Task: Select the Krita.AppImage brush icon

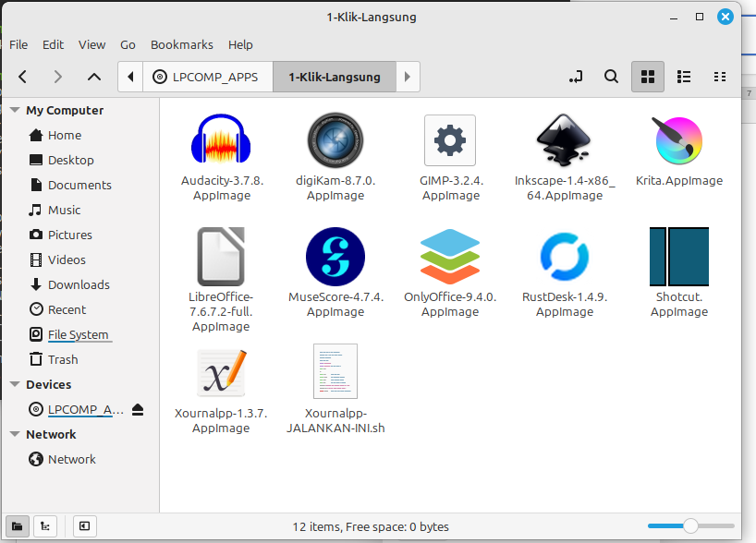Action: pos(678,139)
